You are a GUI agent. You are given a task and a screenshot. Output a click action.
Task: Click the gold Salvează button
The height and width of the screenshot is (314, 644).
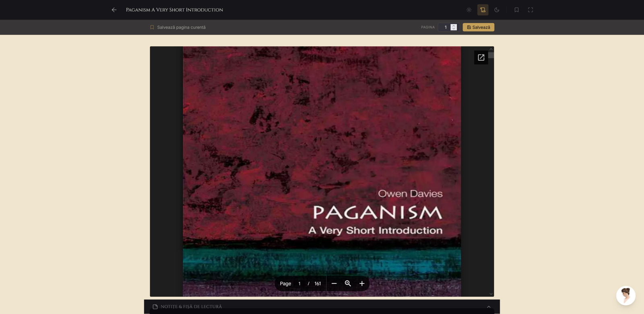point(478,27)
